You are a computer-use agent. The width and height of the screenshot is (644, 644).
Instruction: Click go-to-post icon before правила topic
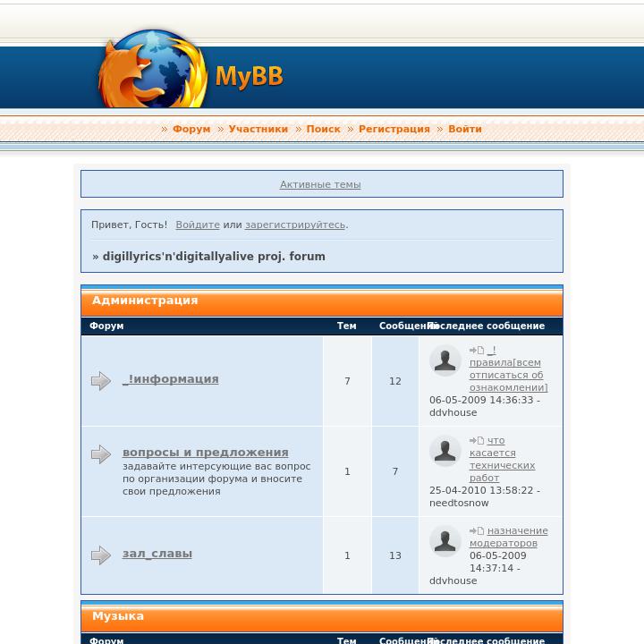point(477,350)
